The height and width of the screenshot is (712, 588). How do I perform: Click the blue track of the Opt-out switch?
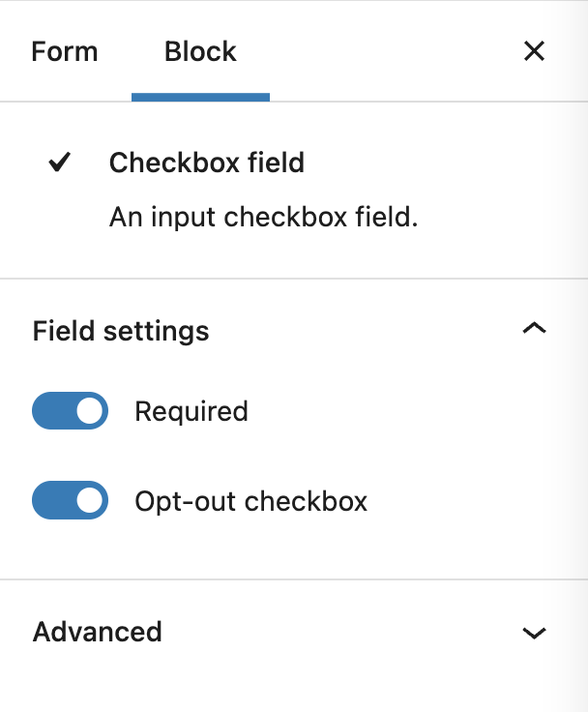[x=52, y=500]
